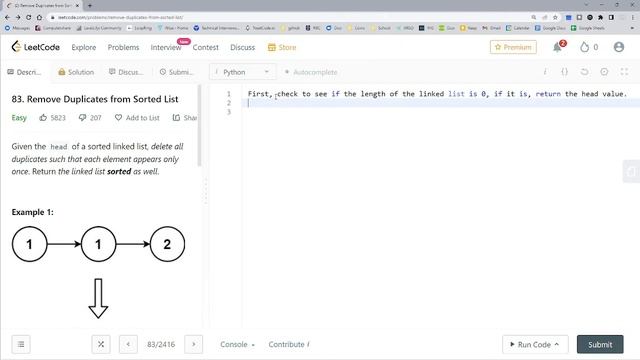Open the problem list icon
The width and height of the screenshot is (640, 360).
coord(21,344)
